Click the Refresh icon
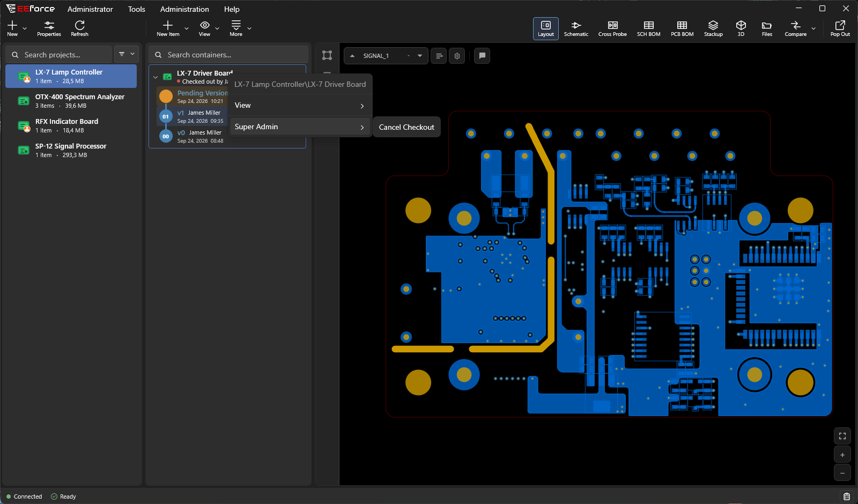Viewport: 858px width, 504px height. 79,28
